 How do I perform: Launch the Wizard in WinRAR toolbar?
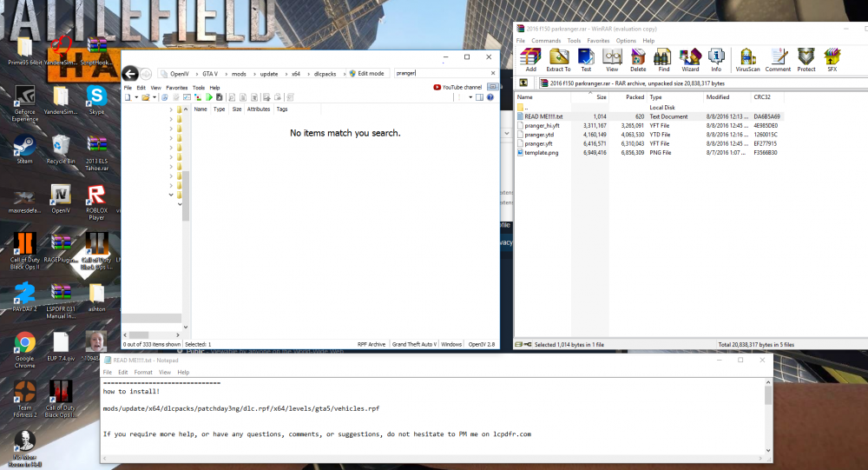coord(690,60)
